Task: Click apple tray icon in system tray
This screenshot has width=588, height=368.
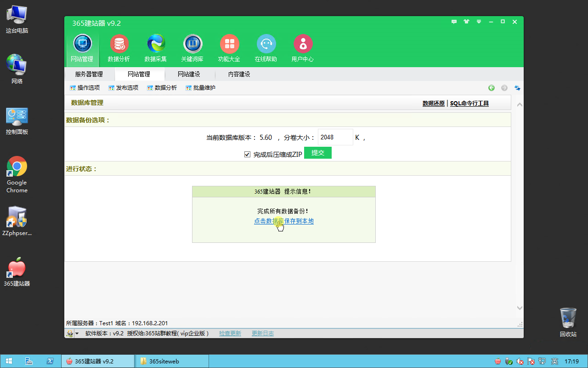Action: point(498,362)
